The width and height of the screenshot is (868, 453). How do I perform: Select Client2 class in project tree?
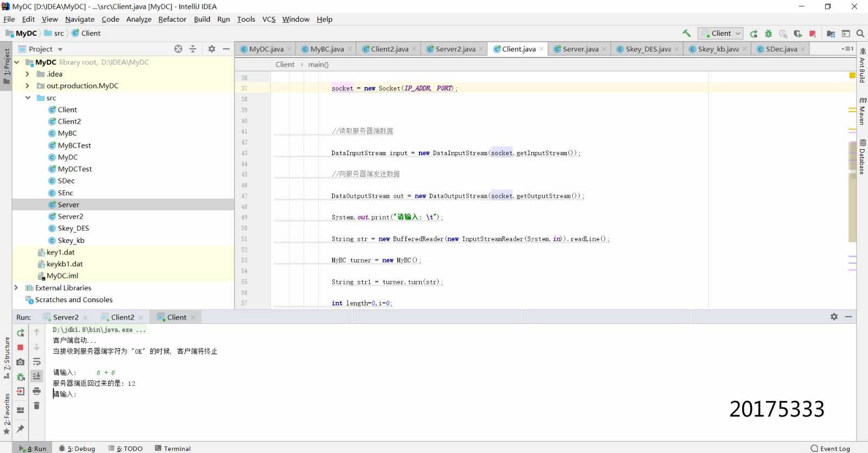coord(69,122)
